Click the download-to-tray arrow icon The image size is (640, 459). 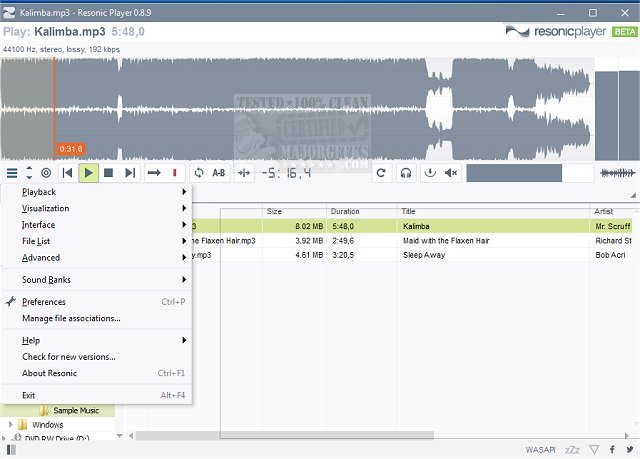pos(430,173)
